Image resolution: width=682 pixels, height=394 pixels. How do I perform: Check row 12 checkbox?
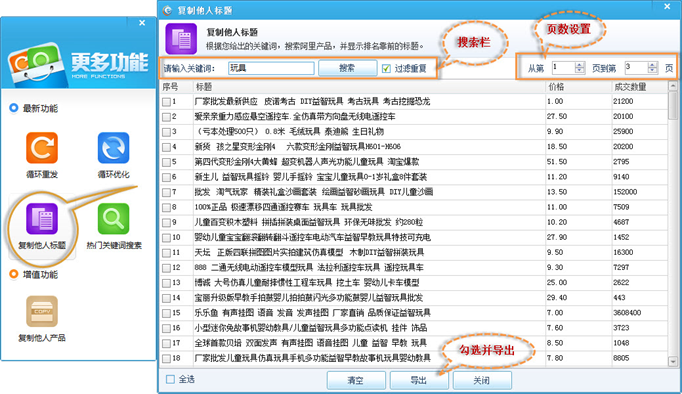pos(166,268)
